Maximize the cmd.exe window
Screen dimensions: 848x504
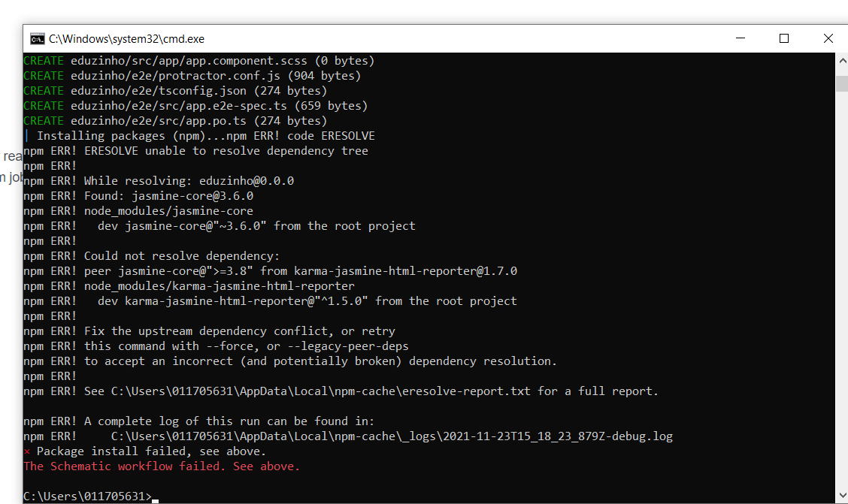783,38
